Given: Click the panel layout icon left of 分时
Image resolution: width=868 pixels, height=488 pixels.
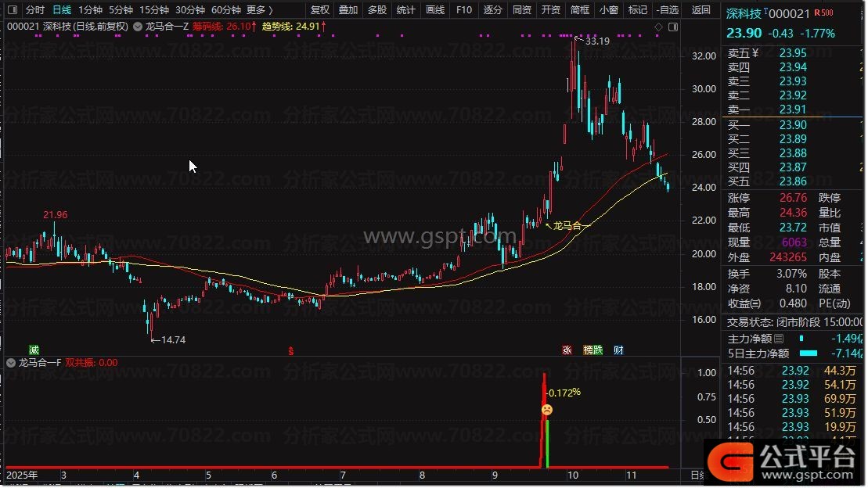Looking at the screenshot, I should pyautogui.click(x=12, y=10).
